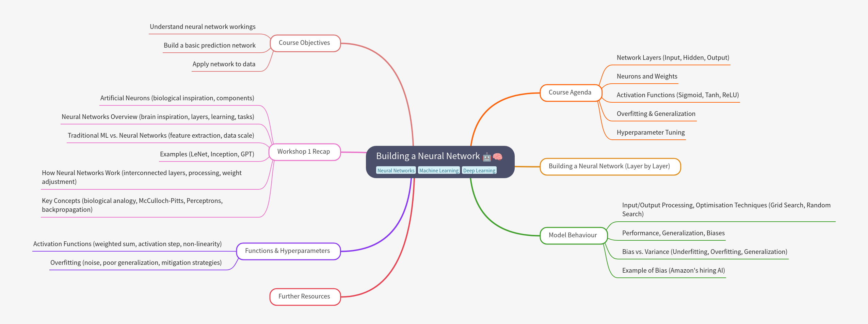Select the Course Objectives node
868x324 pixels.
point(305,43)
